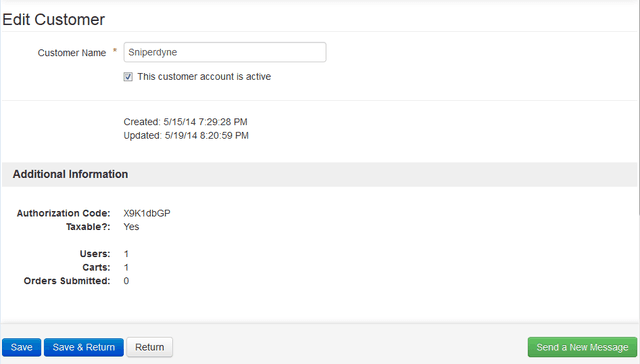Click the Orders Submitted value 0

pos(126,281)
